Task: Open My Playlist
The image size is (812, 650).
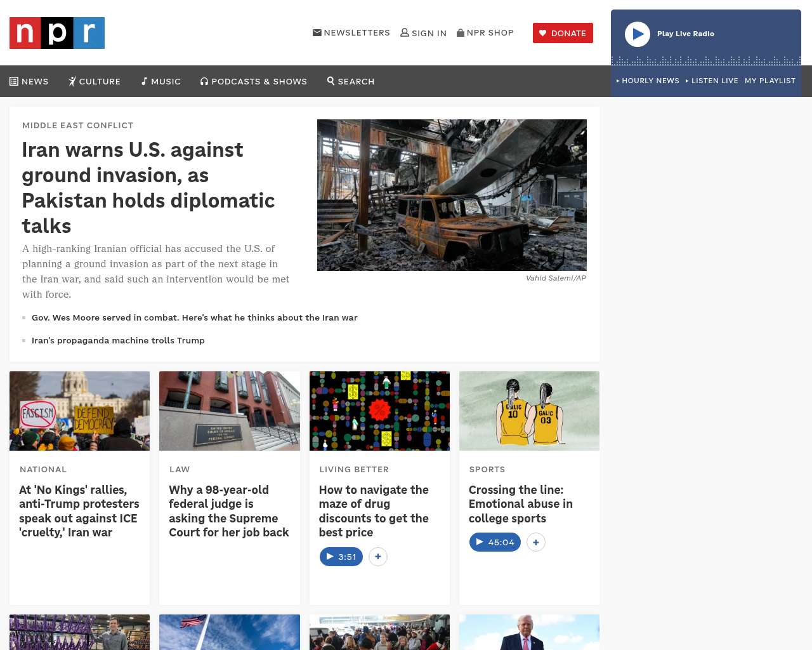Action: click(x=769, y=81)
